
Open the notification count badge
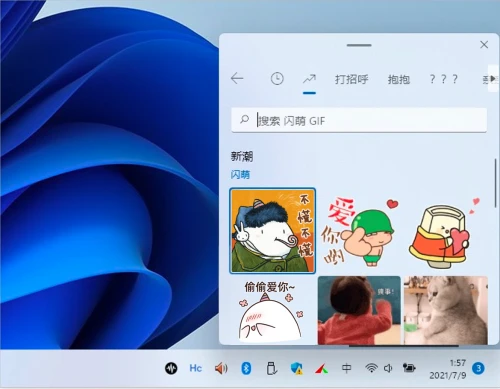[x=478, y=368]
